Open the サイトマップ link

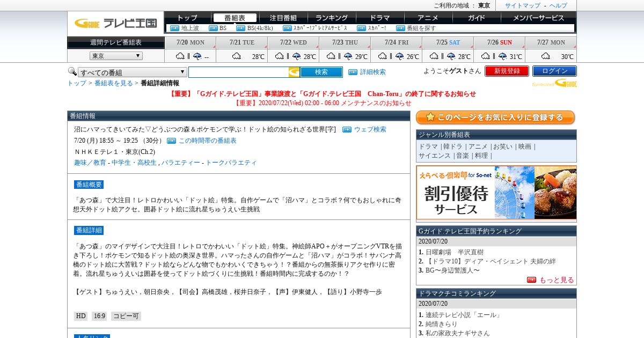pos(523,5)
